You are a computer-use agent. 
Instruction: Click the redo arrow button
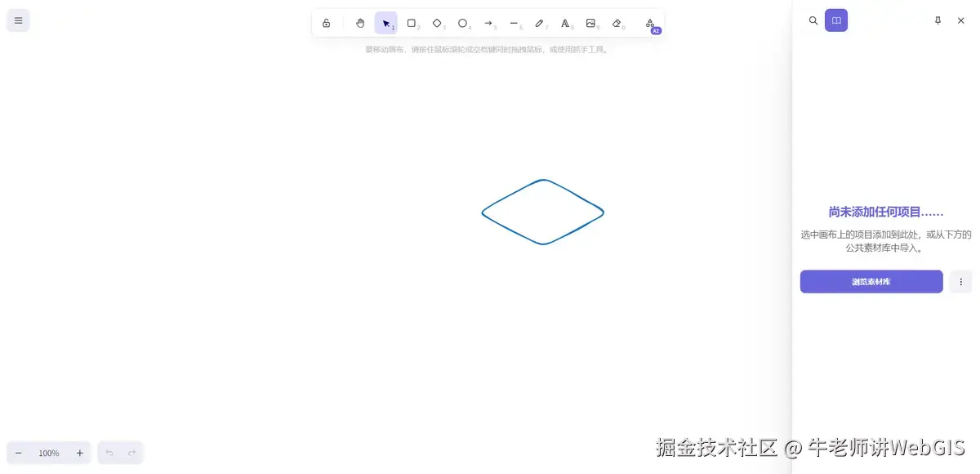(131, 453)
